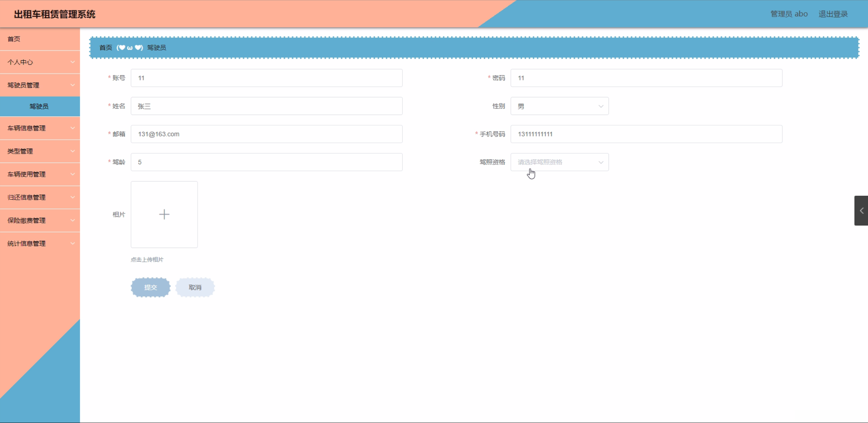868x423 pixels.
Task: Click into the 邮箱 email field
Action: pos(267,134)
